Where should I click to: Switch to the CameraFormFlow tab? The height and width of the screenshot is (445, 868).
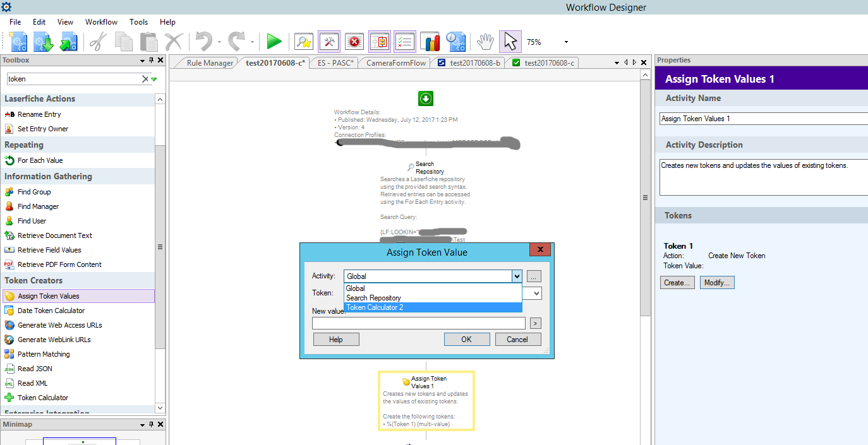tap(396, 62)
